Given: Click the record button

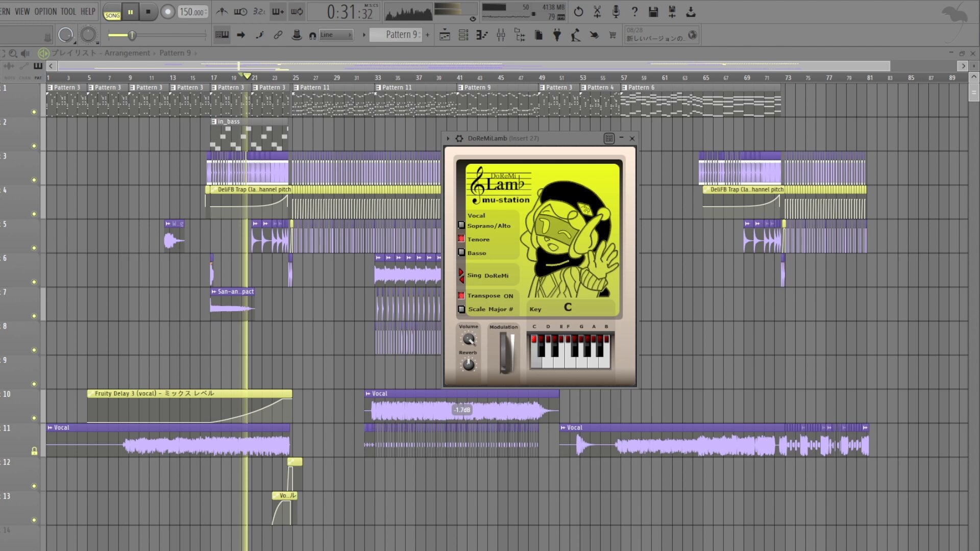Looking at the screenshot, I should pyautogui.click(x=167, y=12).
